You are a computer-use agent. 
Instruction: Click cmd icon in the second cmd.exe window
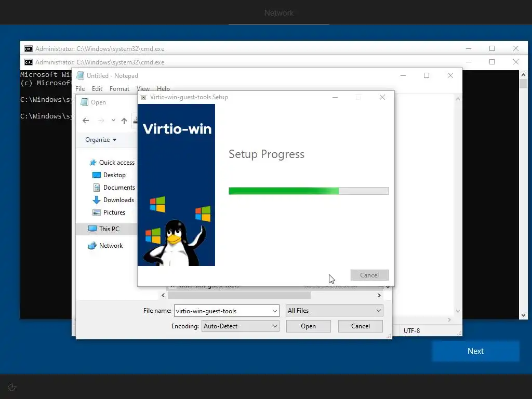coord(29,62)
